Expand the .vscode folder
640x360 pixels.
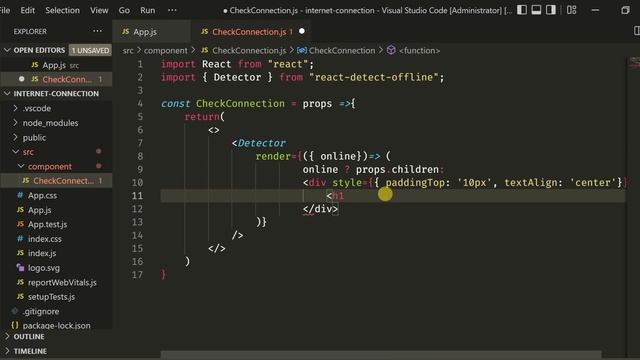click(37, 108)
